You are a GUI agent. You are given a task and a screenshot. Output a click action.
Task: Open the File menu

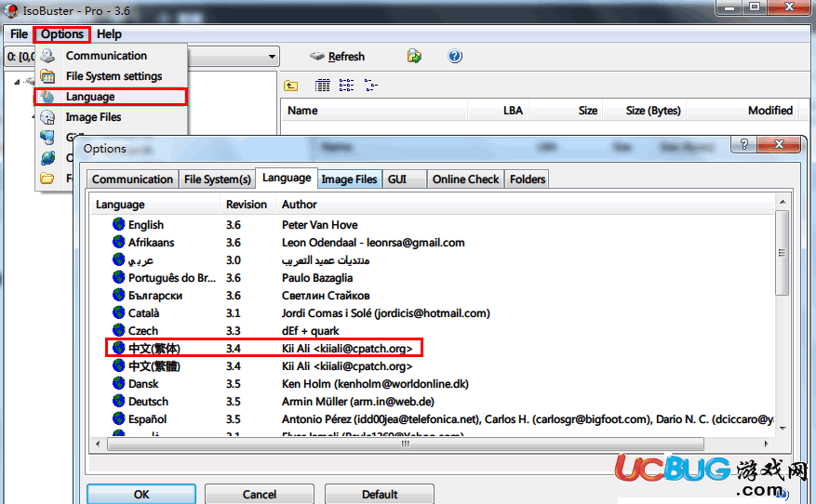[20, 34]
